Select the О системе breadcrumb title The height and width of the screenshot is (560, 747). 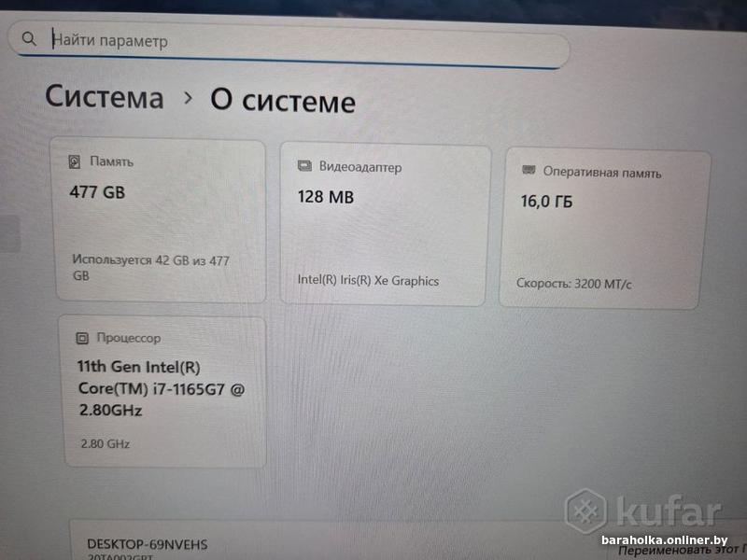[x=283, y=101]
